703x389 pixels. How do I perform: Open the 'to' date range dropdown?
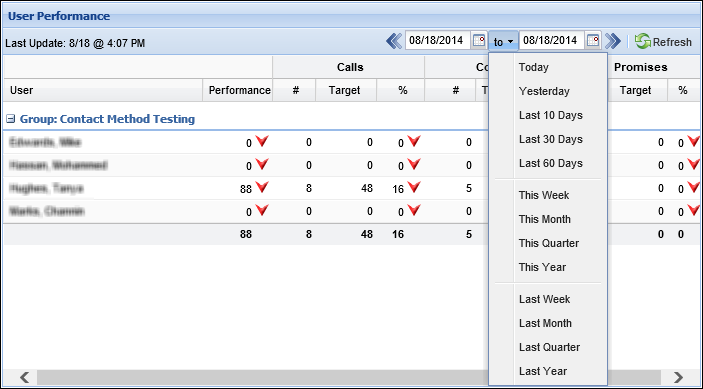click(503, 42)
